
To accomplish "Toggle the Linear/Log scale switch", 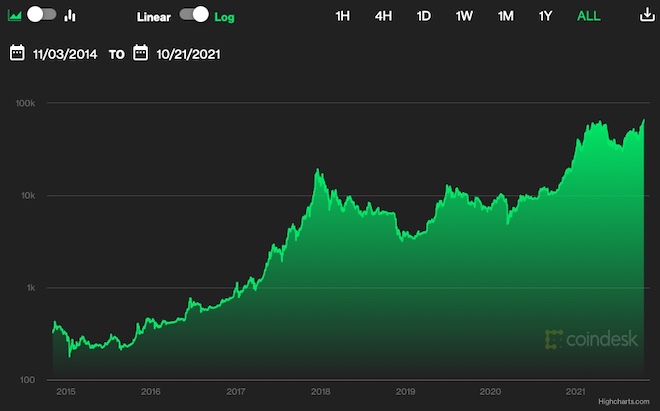I will tap(194, 14).
